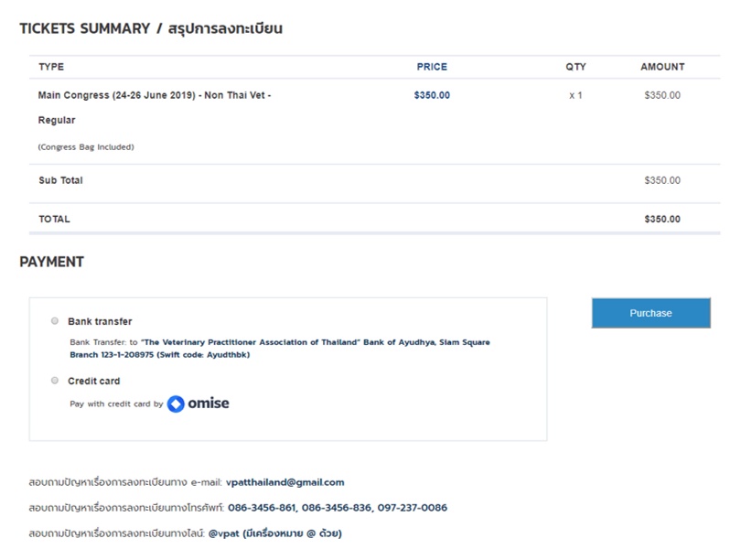
Task: Click the Main Congress ticket name
Action: pyautogui.click(x=155, y=108)
